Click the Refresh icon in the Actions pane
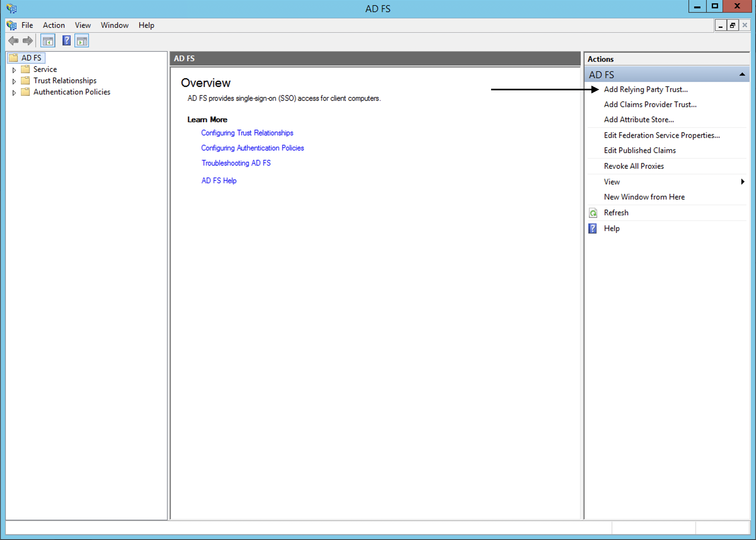Screen dimensions: 756x540 click(593, 212)
